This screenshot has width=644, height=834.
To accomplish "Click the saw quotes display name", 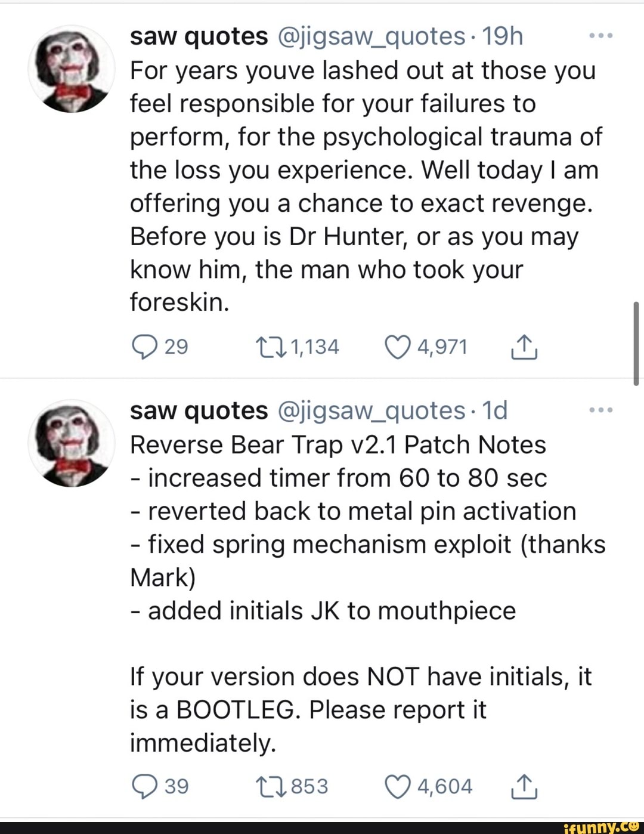I will click(x=198, y=35).
